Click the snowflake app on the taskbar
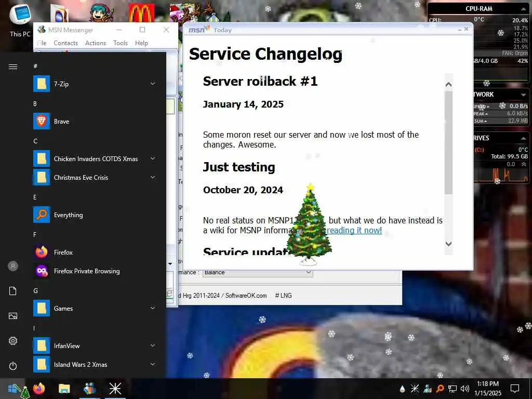 pyautogui.click(x=115, y=389)
